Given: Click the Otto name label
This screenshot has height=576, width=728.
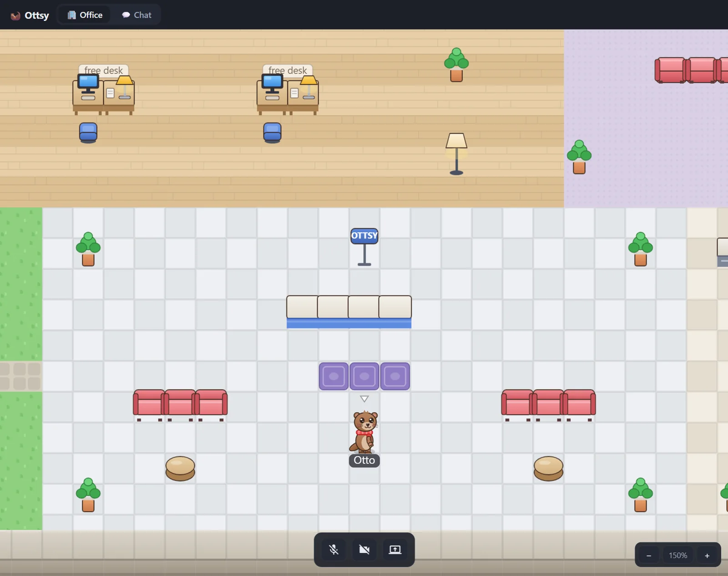Looking at the screenshot, I should click(364, 460).
